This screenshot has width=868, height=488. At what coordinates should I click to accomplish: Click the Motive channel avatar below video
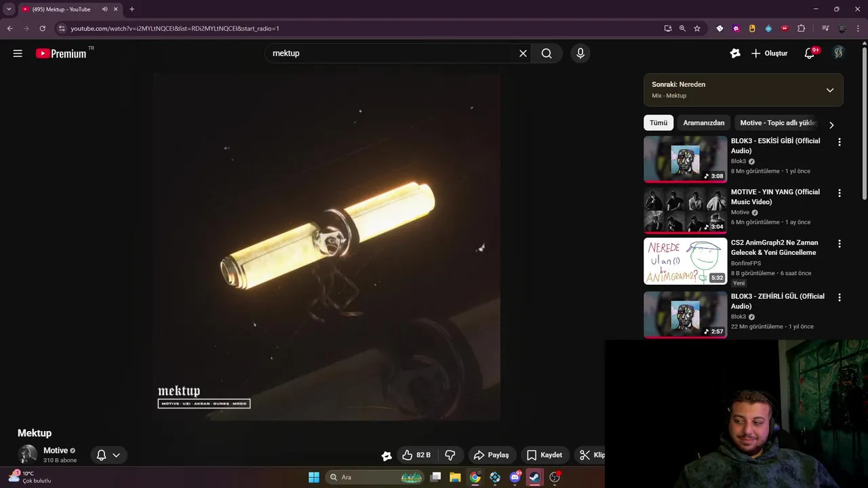click(x=28, y=454)
